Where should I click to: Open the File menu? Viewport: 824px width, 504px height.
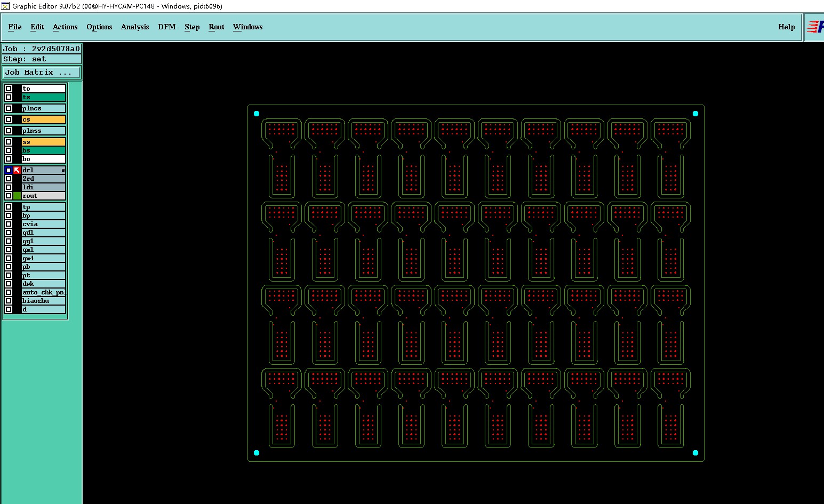click(15, 27)
